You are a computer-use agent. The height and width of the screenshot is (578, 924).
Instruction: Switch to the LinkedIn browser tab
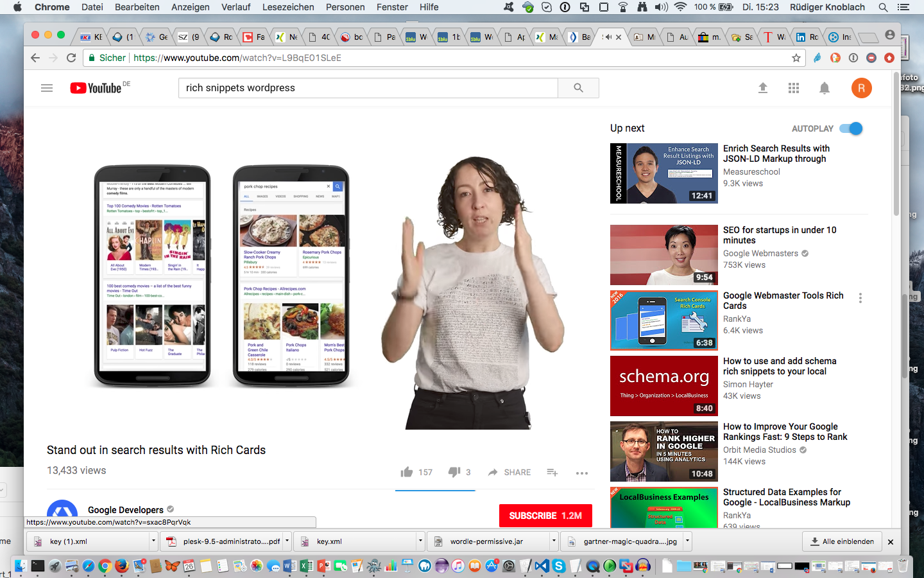click(807, 37)
